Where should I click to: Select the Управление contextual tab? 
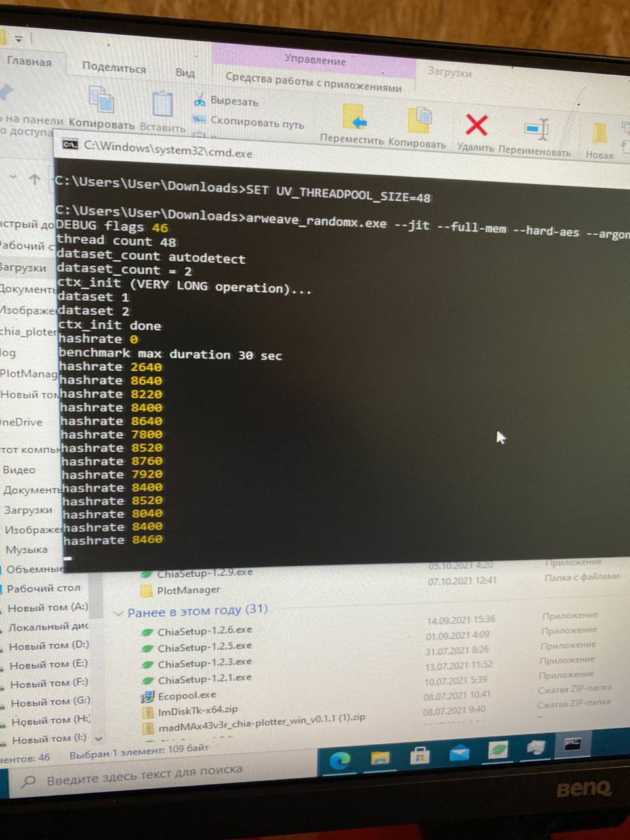315,60
